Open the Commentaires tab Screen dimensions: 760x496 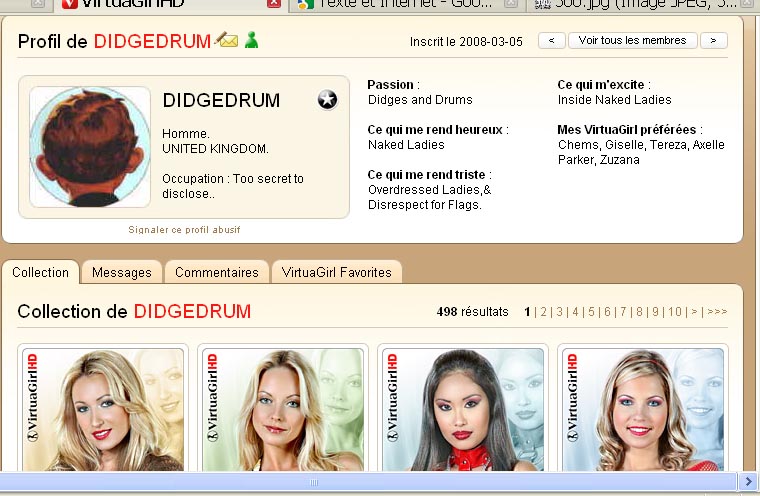pyautogui.click(x=216, y=272)
